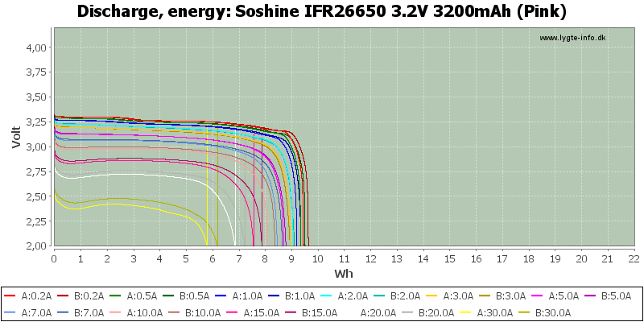Image resolution: width=644 pixels, height=322 pixels.
Task: Click the chart title text
Action: 321,11
